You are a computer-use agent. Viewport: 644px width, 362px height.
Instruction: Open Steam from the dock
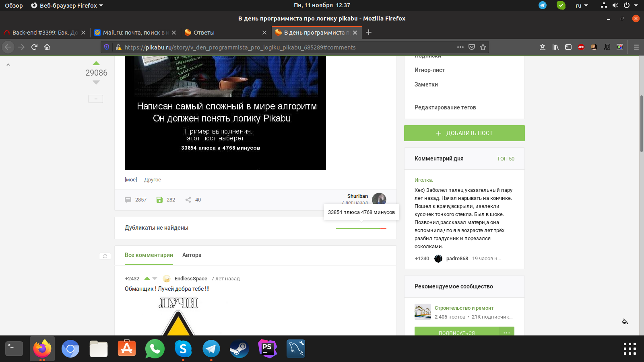click(x=239, y=349)
